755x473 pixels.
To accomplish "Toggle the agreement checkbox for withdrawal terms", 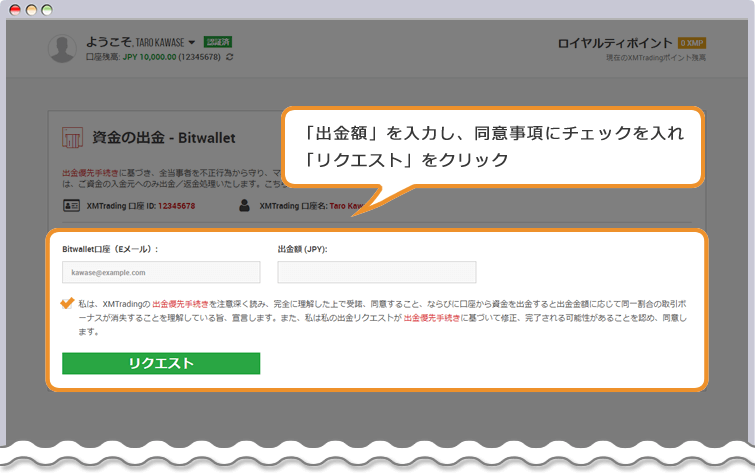I will point(67,303).
